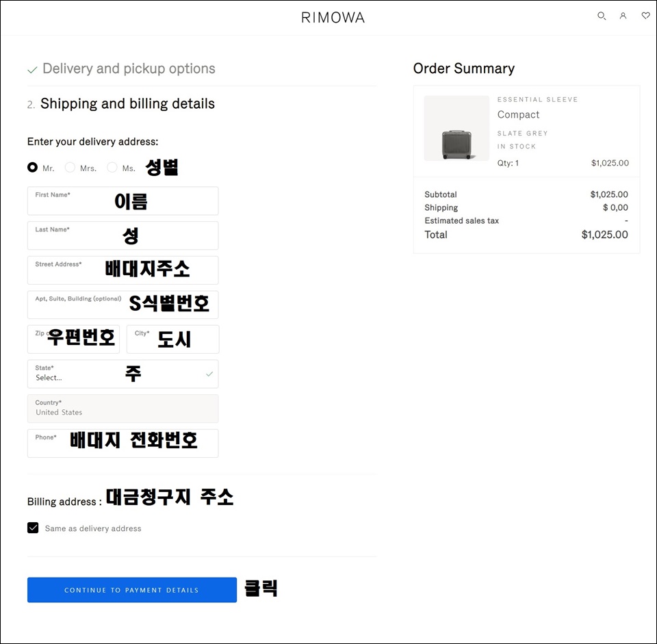Select the Ms. radio button
The width and height of the screenshot is (657, 644).
pyautogui.click(x=112, y=168)
